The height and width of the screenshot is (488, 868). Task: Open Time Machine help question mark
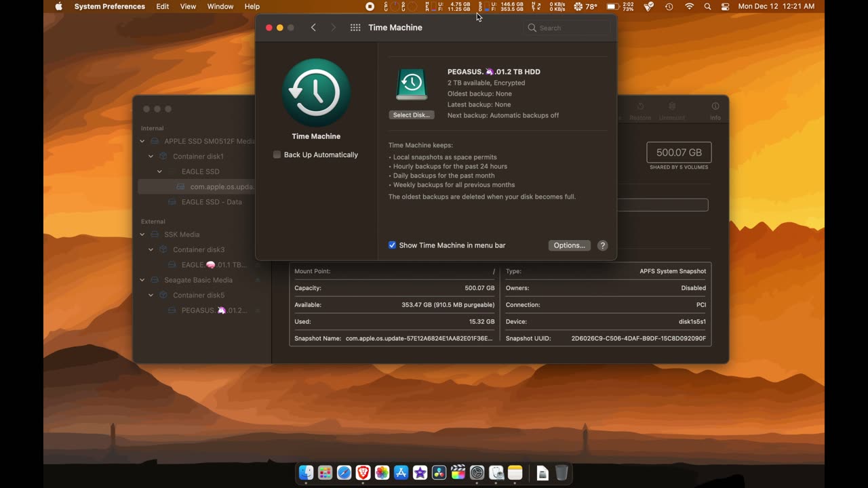(x=603, y=245)
